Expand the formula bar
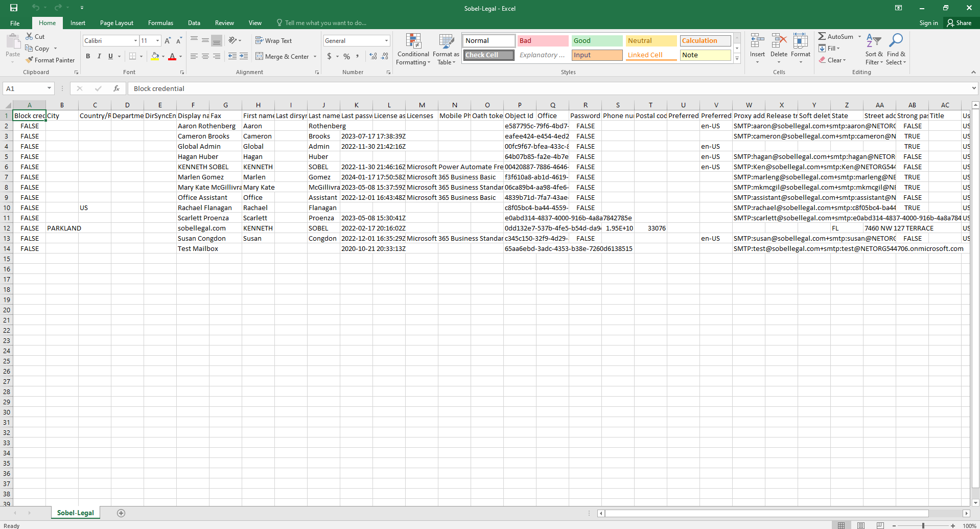The width and height of the screenshot is (980, 529). (974, 88)
